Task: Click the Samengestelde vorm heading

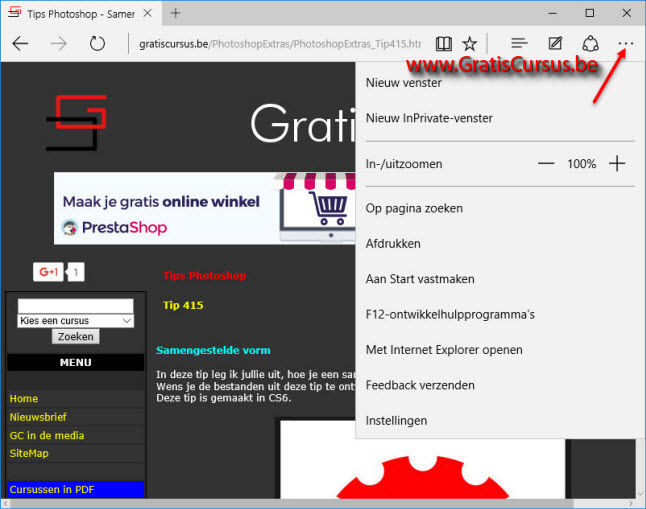Action: 213,350
